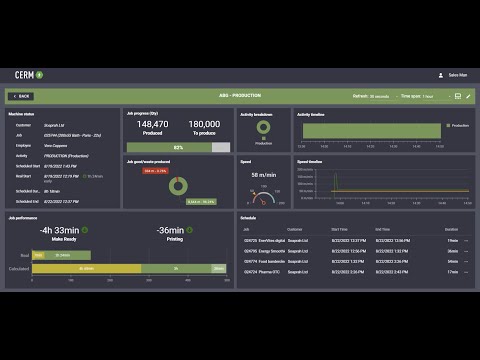Click the End Time column header

pyautogui.click(x=382, y=229)
